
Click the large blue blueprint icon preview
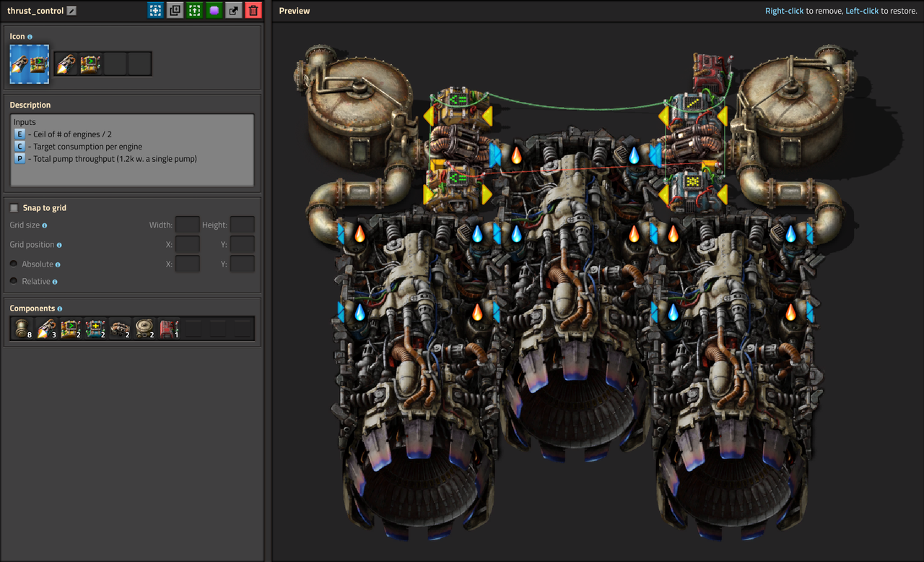click(x=30, y=64)
